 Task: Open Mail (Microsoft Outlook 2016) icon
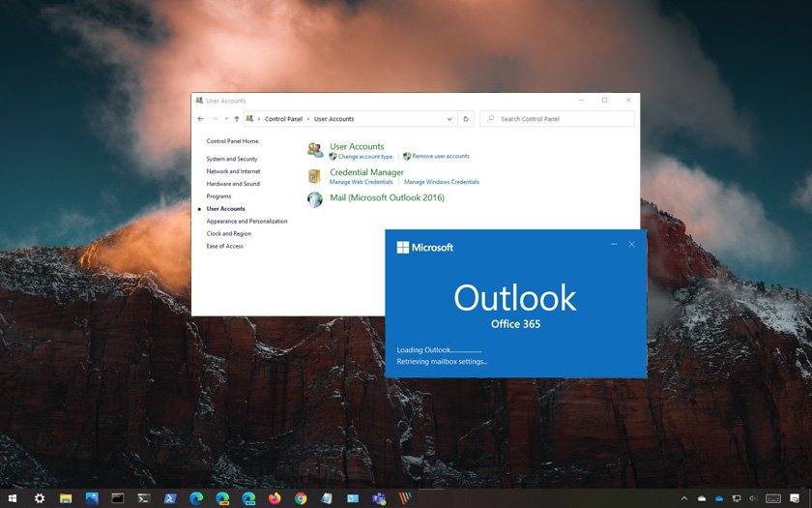(x=315, y=199)
